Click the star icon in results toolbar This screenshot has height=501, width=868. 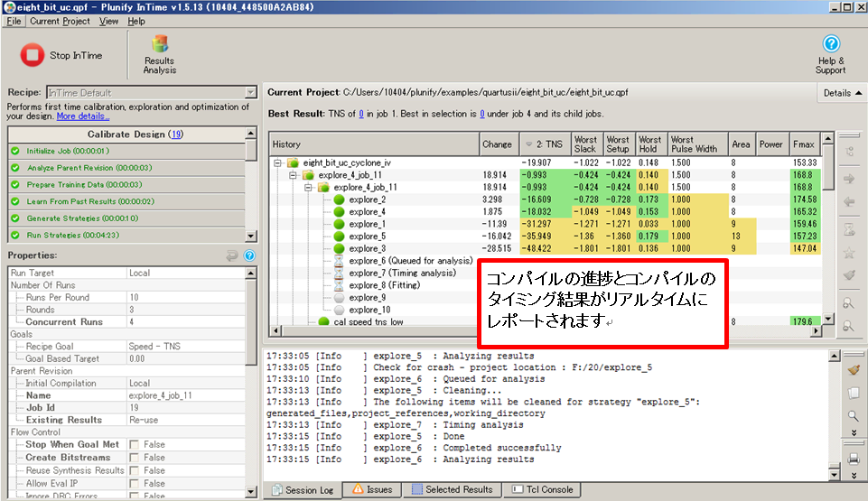tap(848, 255)
